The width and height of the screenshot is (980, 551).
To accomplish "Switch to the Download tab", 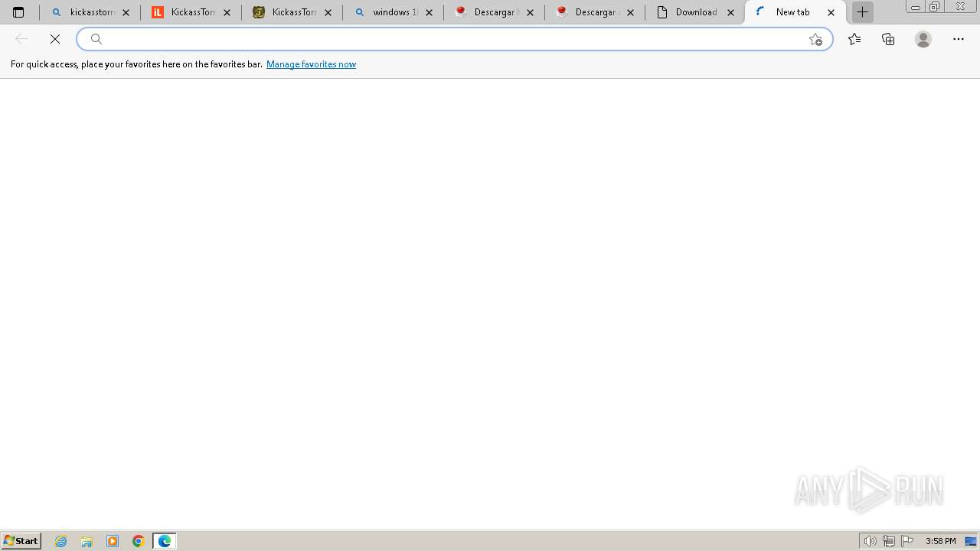I will pos(695,12).
